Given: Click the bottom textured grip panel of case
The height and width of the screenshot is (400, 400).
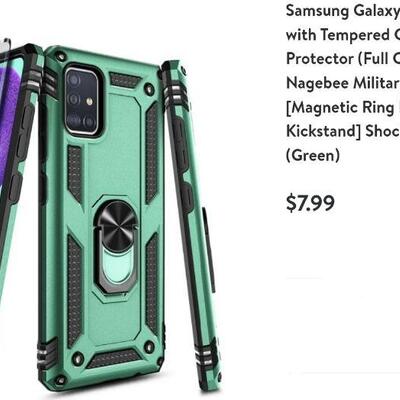Looking at the screenshot, I should [112, 358].
